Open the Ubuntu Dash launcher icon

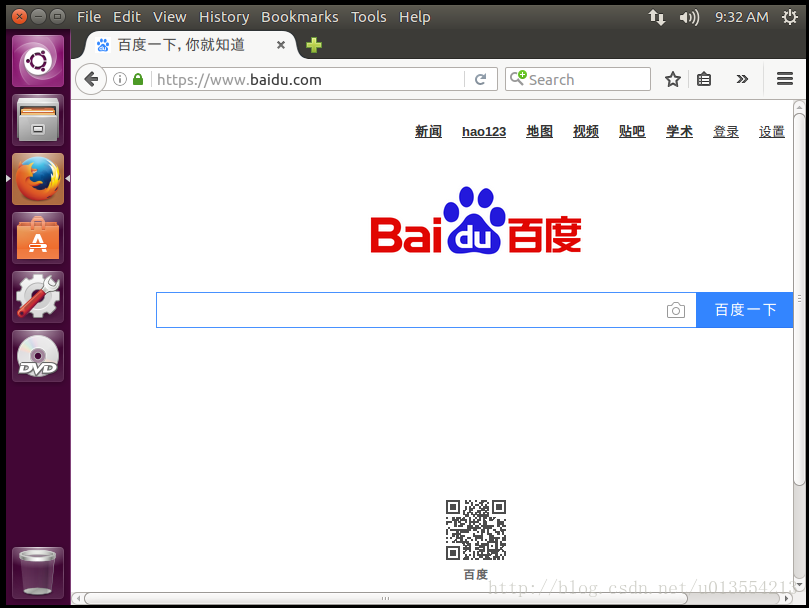[38, 61]
